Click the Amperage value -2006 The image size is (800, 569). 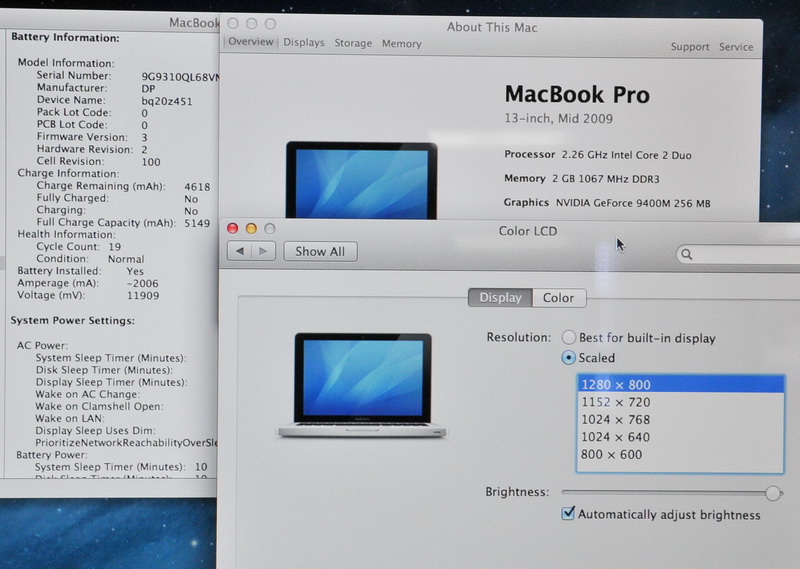click(143, 283)
